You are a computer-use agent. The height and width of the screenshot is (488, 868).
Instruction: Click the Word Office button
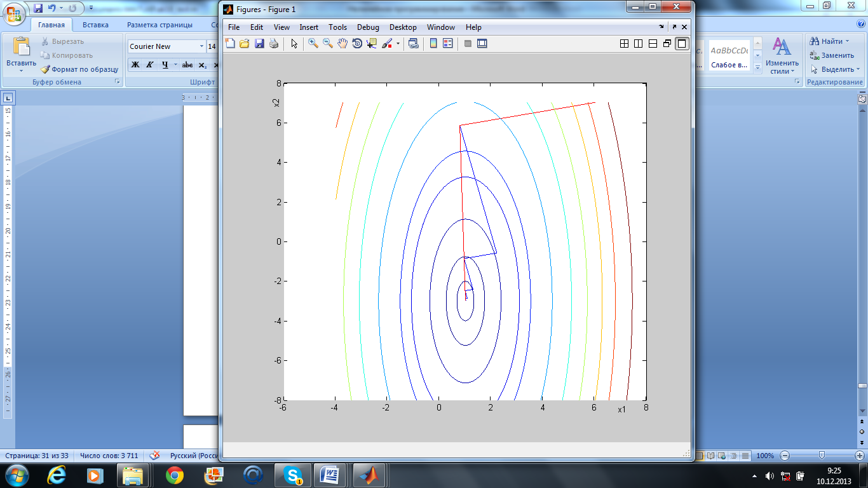pos(14,13)
